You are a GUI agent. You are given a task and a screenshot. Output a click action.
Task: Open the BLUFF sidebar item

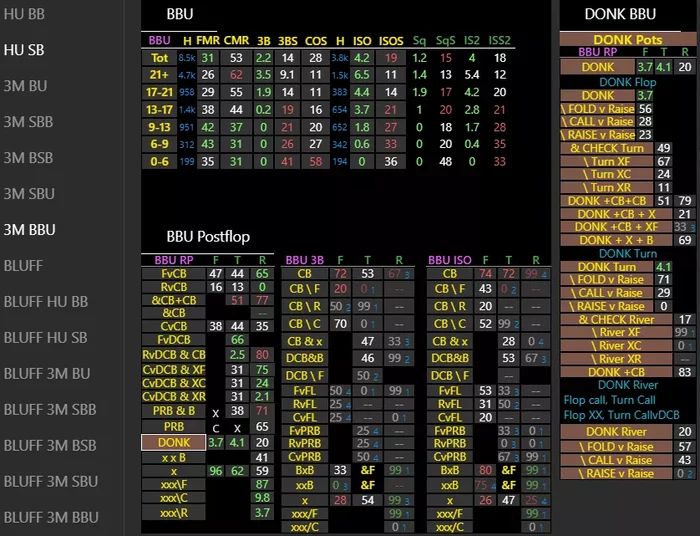pos(23,266)
